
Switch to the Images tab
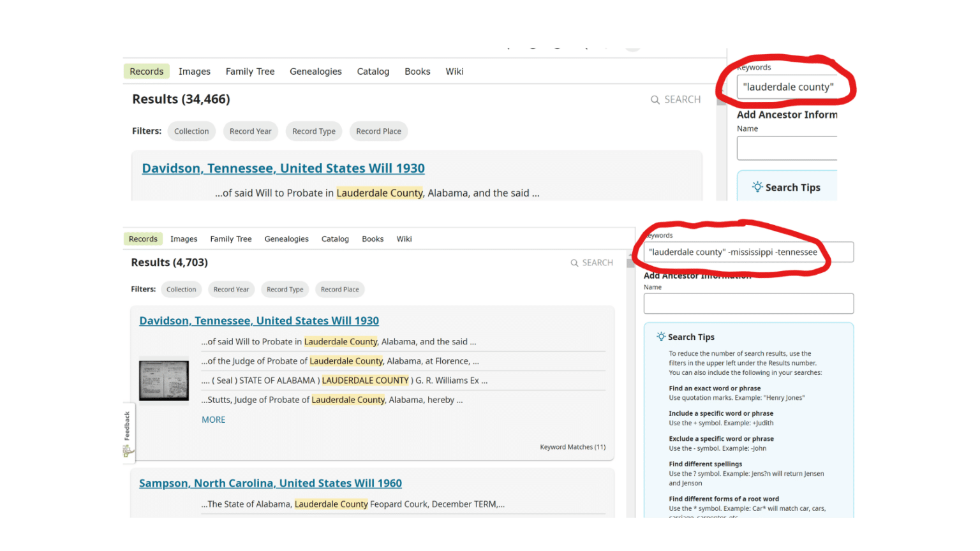coord(184,239)
